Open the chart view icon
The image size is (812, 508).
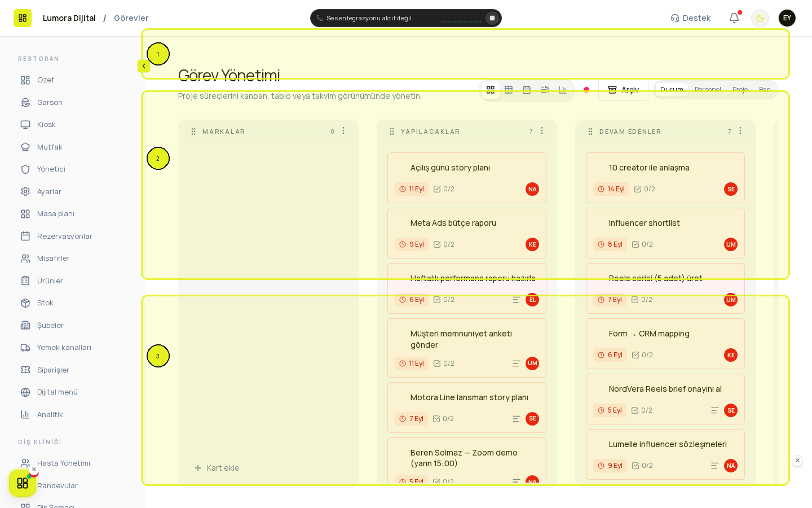(563, 90)
